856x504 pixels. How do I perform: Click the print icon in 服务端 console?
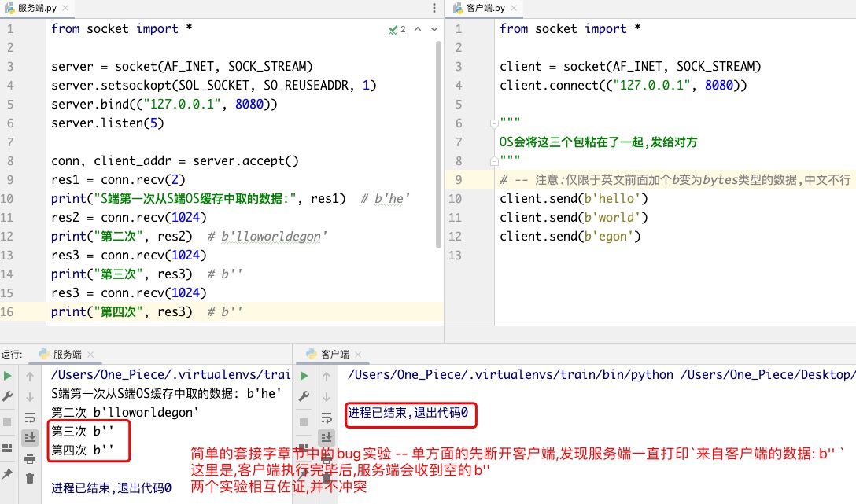click(30, 458)
